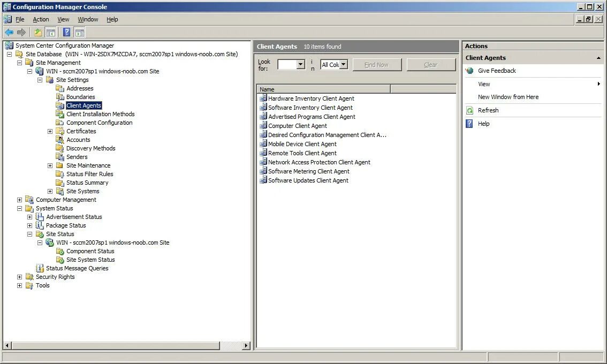Click the Up One Level folder icon
The width and height of the screenshot is (607, 364).
(37, 32)
